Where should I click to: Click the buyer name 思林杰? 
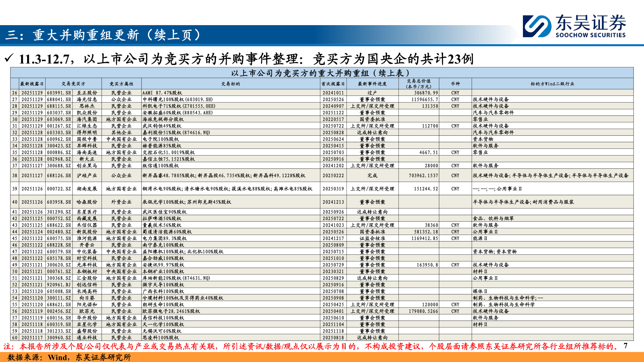(x=87, y=106)
